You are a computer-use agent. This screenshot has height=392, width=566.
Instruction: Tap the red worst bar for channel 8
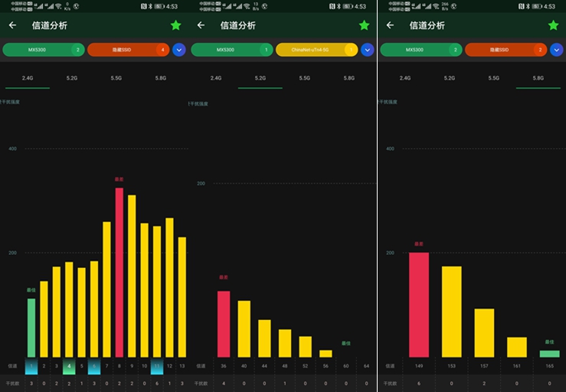point(119,273)
